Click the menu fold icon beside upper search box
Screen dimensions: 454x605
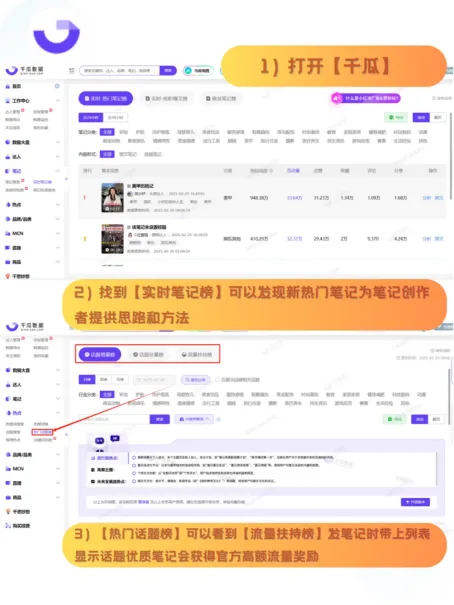[x=72, y=71]
